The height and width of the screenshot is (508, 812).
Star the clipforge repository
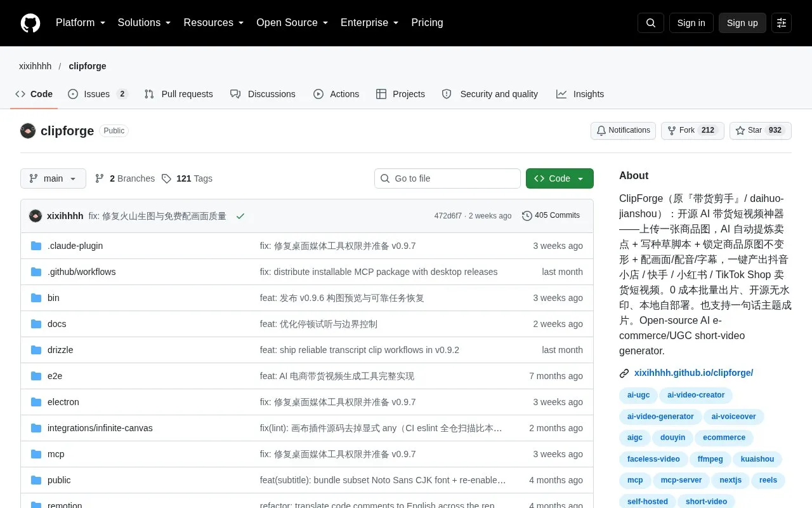tap(761, 131)
